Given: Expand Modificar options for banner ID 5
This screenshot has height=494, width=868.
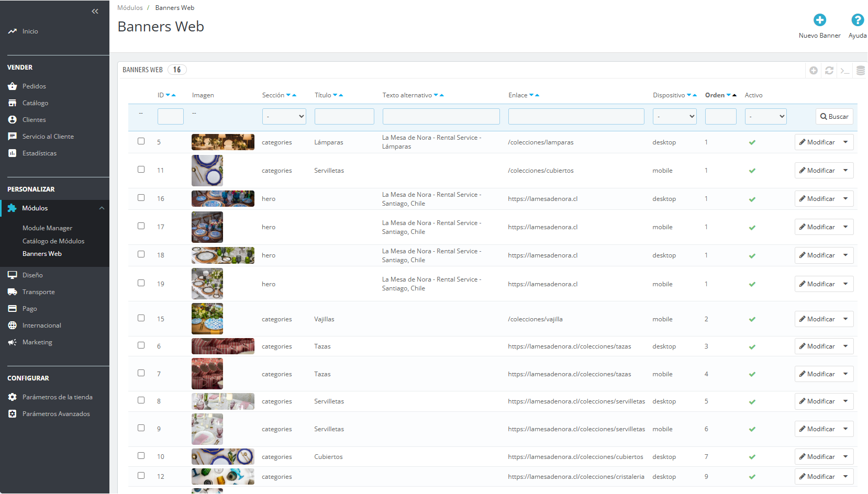Looking at the screenshot, I should [x=846, y=142].
